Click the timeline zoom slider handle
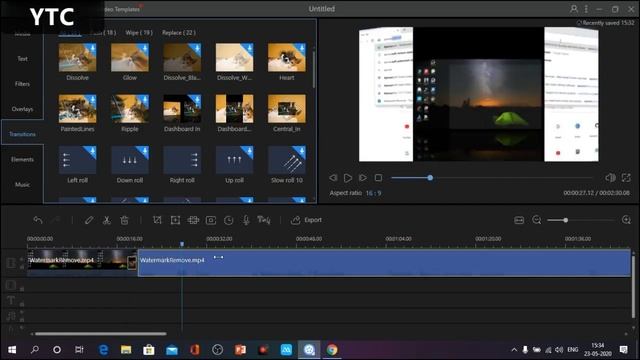The width and height of the screenshot is (640, 360). (x=566, y=220)
